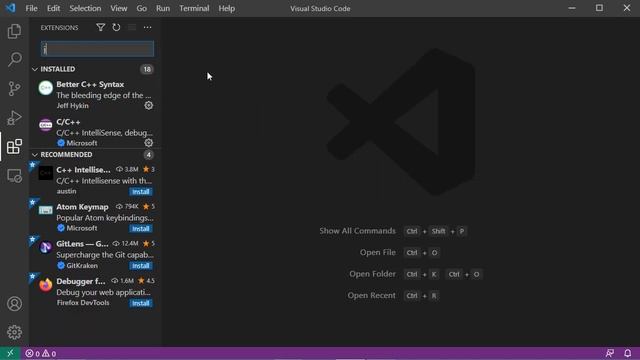Viewport: 640px width, 360px height.
Task: Focus the extensions search input field
Action: 97,49
